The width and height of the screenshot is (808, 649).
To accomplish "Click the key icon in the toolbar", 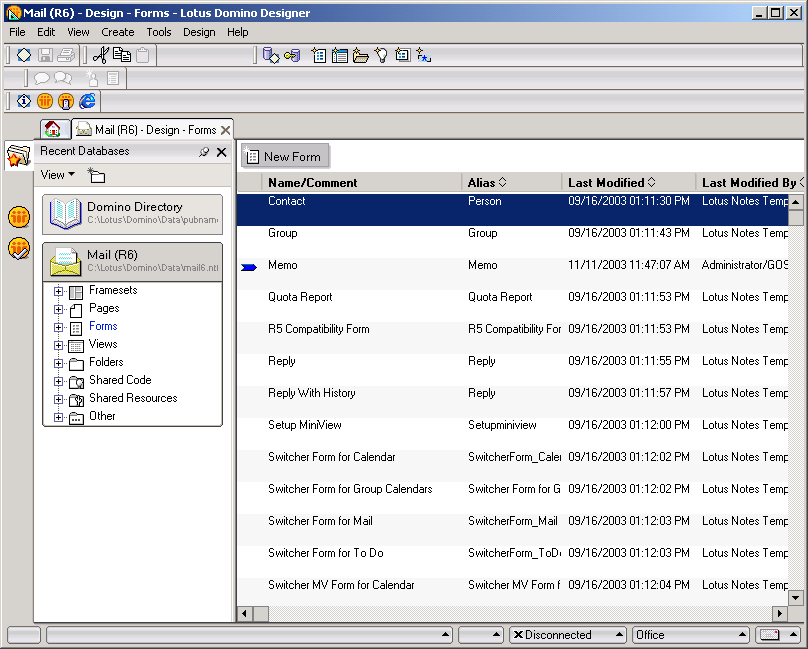I will pos(292,55).
